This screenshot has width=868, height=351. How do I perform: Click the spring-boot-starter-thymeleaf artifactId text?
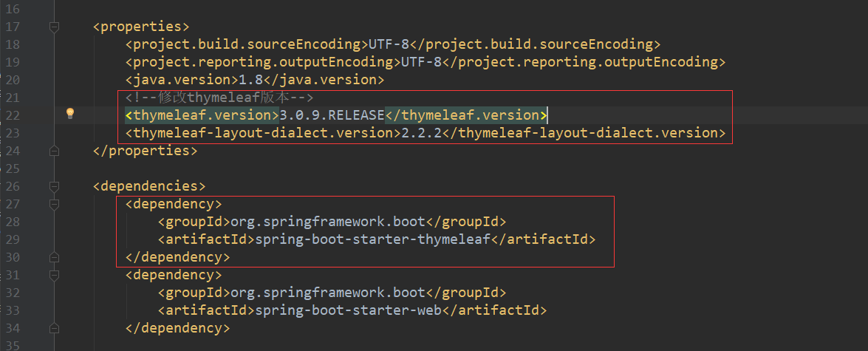372,239
